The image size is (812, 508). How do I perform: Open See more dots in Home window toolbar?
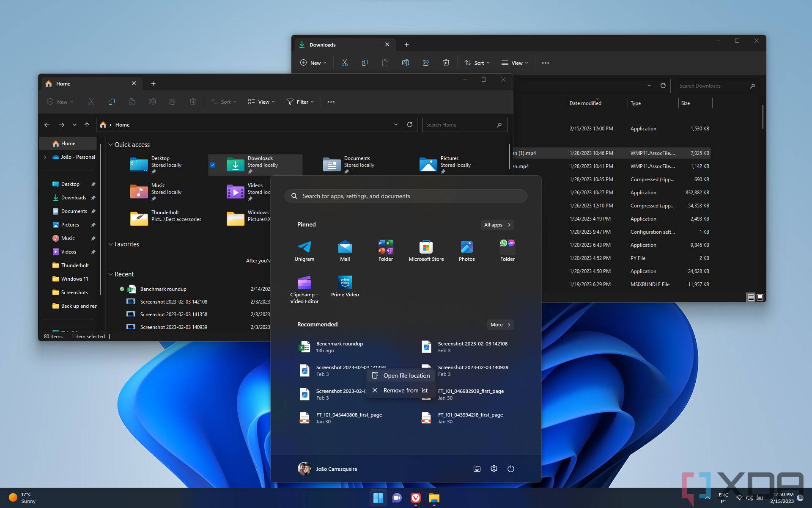point(331,102)
